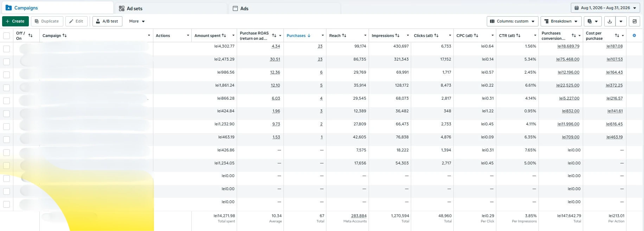Sort by Purchases conversion value arrows
The height and width of the screenshot is (231, 644).
574,36
